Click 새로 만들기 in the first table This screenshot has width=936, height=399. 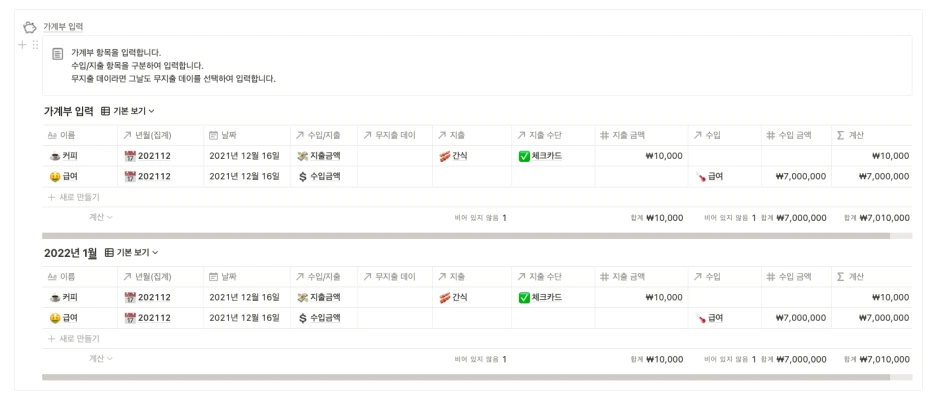[x=74, y=197]
